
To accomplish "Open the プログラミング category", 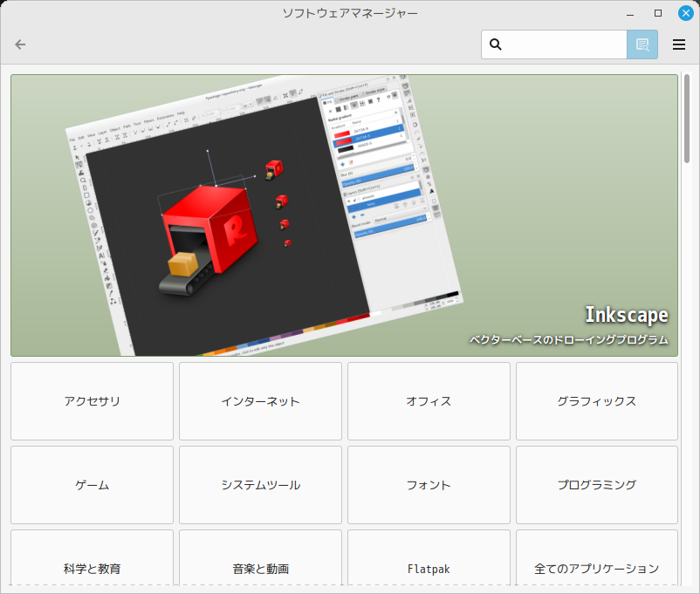I will (x=597, y=485).
